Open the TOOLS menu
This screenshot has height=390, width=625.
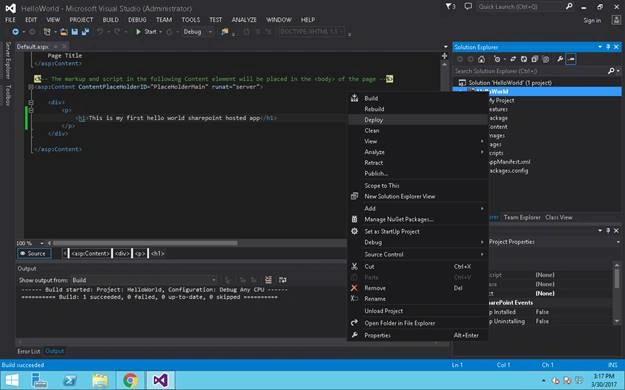[191, 20]
